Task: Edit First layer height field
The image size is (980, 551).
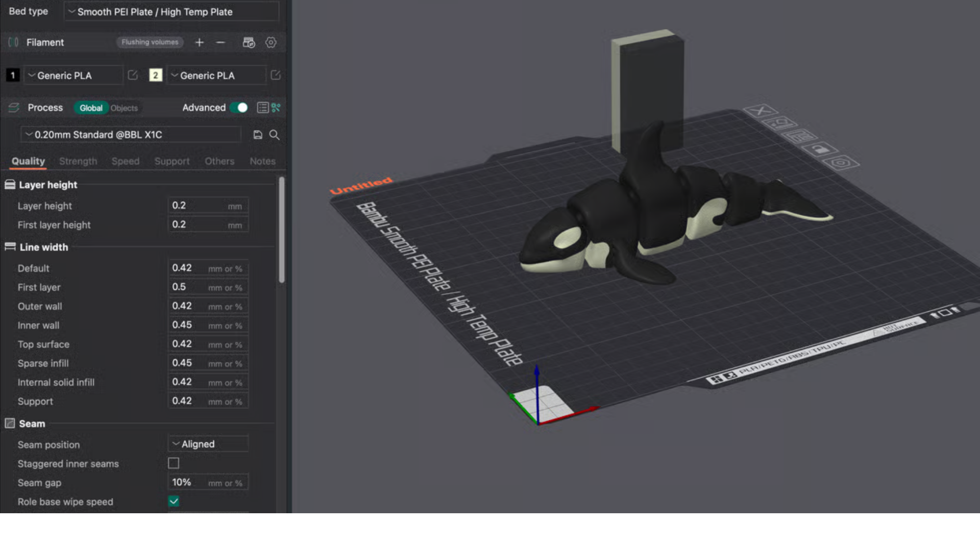Action: [208, 224]
